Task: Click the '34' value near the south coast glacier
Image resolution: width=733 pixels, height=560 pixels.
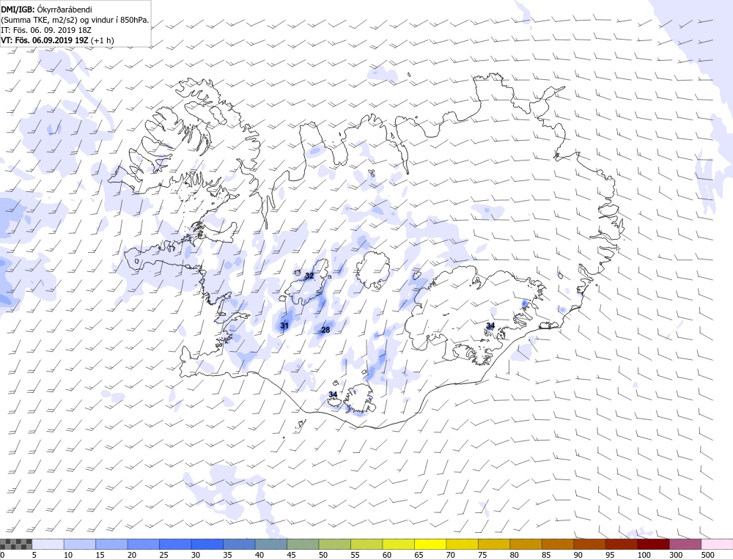Action: 333,394
